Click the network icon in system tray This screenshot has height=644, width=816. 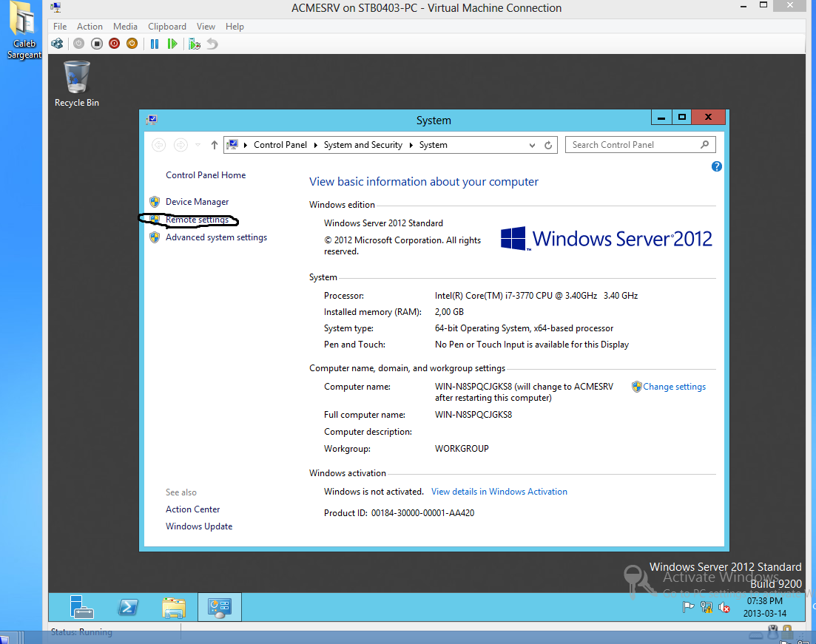[707, 607]
